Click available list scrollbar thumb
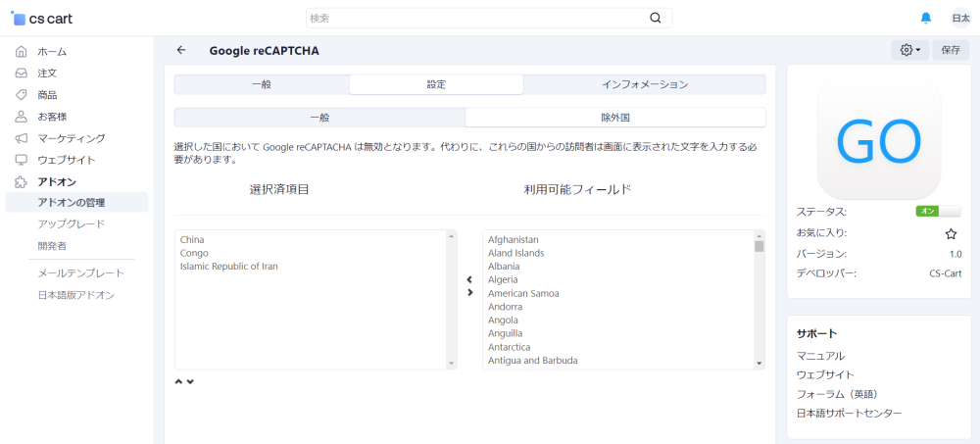The height and width of the screenshot is (444, 980). [759, 246]
